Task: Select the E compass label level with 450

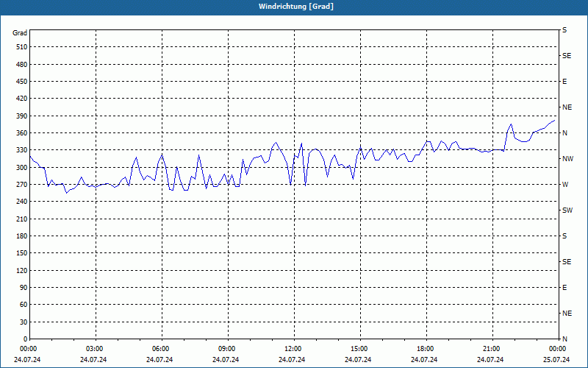Action: (x=564, y=82)
